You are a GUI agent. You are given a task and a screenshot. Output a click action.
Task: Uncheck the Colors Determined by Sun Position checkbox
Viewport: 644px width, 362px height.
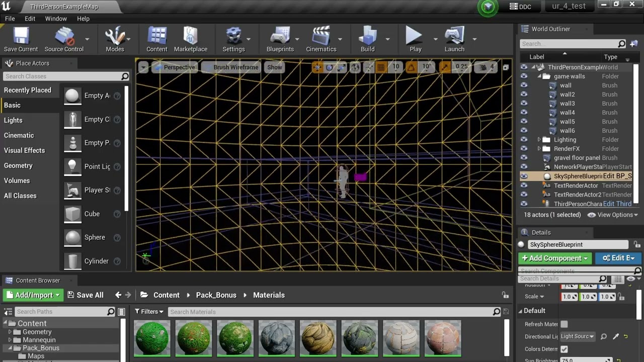(564, 349)
